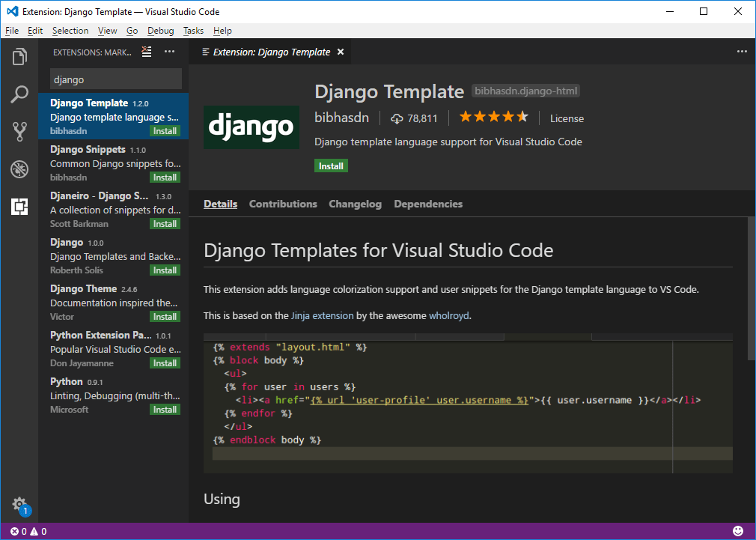Click the smiley feedback icon in status bar

[738, 531]
